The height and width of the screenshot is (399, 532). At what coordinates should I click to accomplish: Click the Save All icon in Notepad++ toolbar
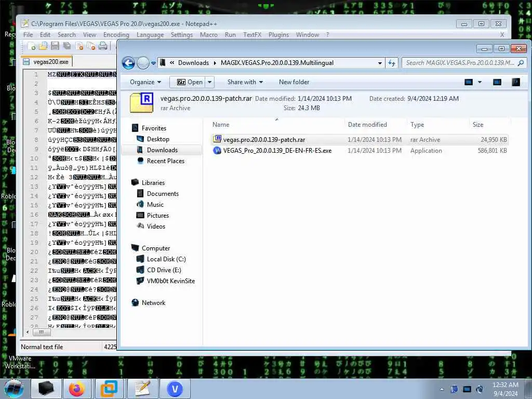coord(67,46)
